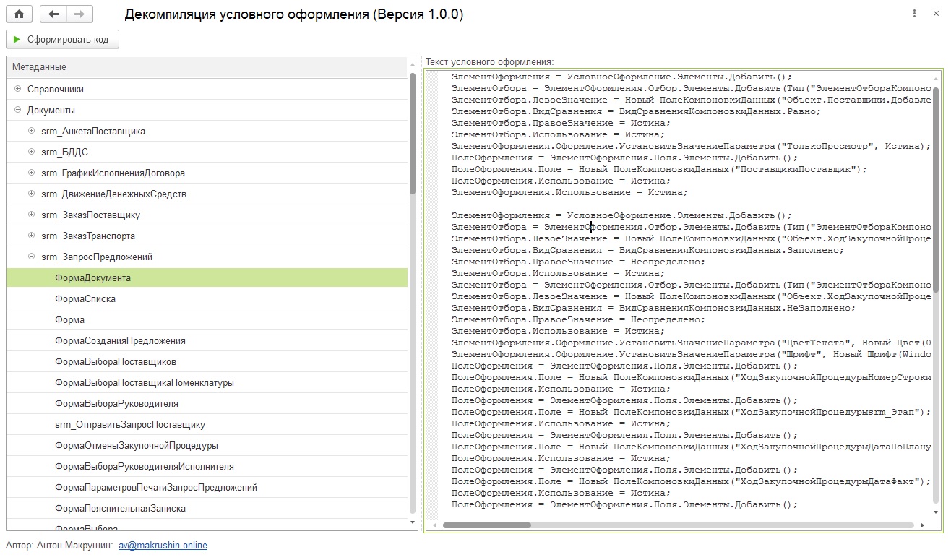Click code line with ВидСравненияКомпоновкиДанных.НеЗаполнено
Image resolution: width=951 pixels, height=560 pixels.
(653, 308)
